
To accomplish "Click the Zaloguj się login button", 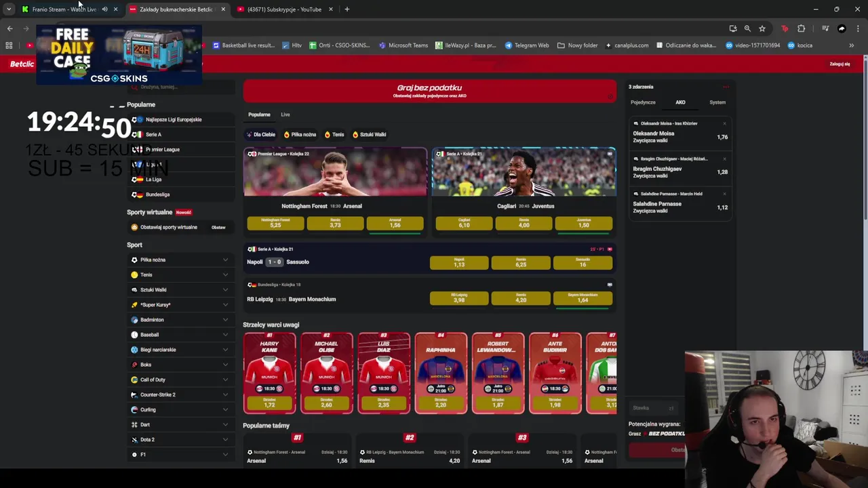I will tap(840, 64).
